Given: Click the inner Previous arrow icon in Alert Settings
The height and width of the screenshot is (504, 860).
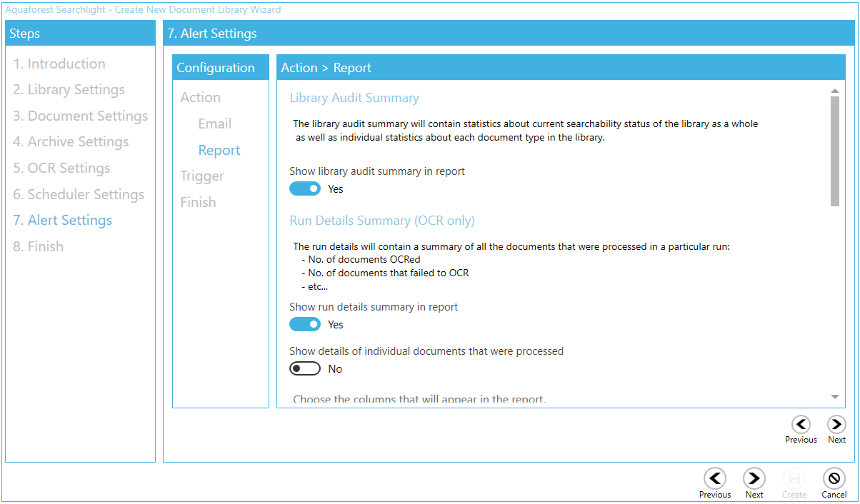Looking at the screenshot, I should (801, 425).
